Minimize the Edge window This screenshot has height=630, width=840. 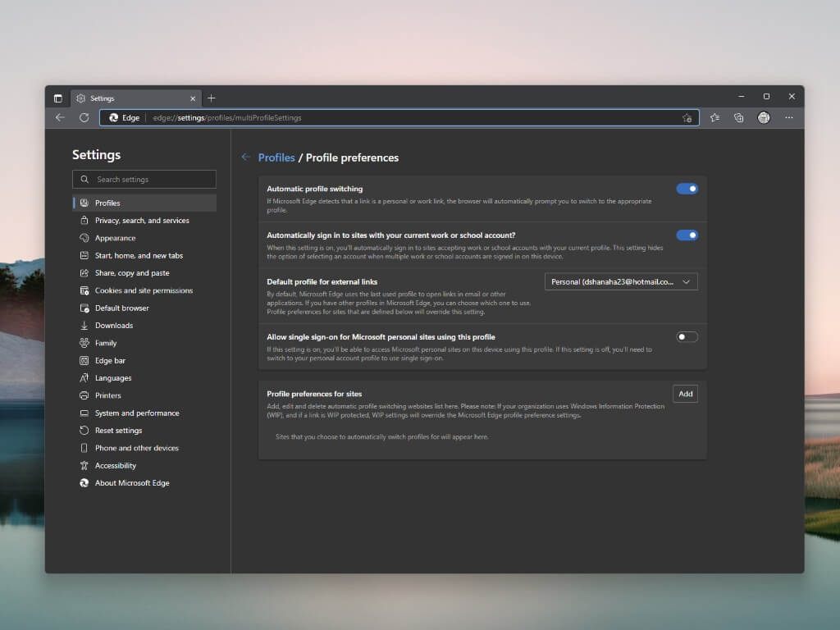point(742,97)
